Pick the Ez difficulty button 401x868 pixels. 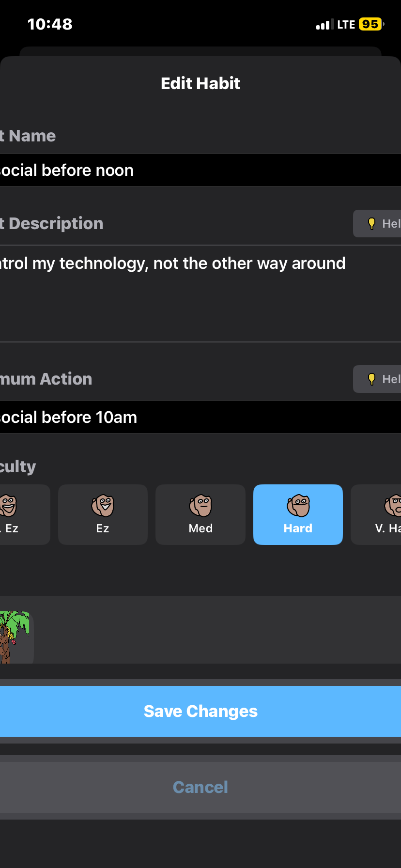point(103,514)
